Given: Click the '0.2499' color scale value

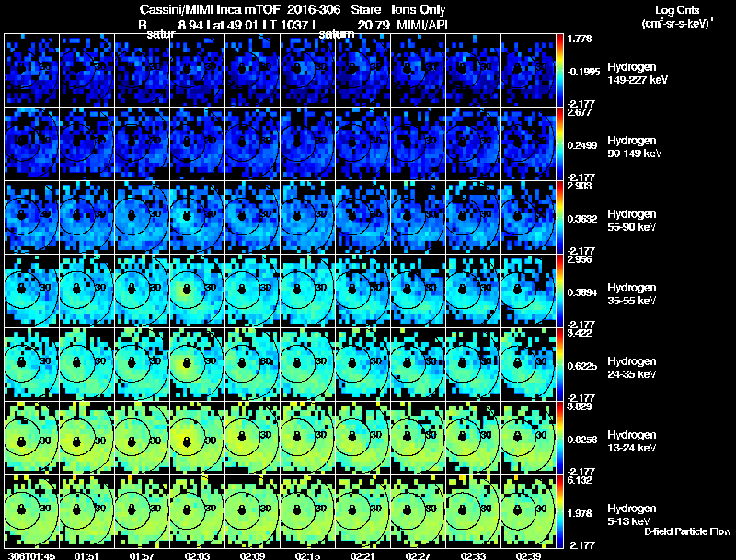Looking at the screenshot, I should coord(582,145).
